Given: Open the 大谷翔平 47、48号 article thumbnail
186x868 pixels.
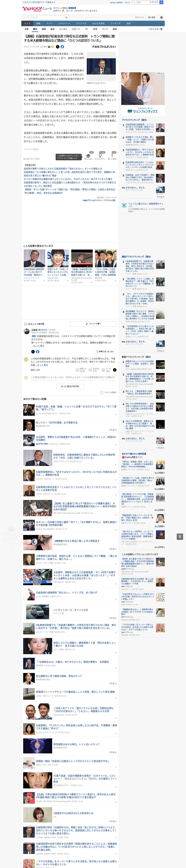Looking at the screenshot, I should tap(38, 577).
